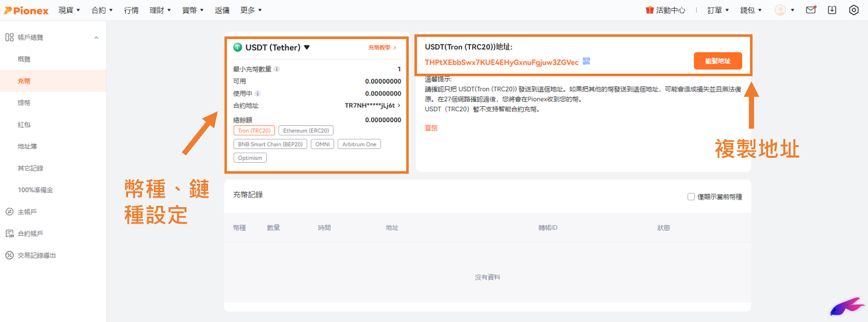
Task: Open 合約帳戶 in the sidebar
Action: [30, 234]
